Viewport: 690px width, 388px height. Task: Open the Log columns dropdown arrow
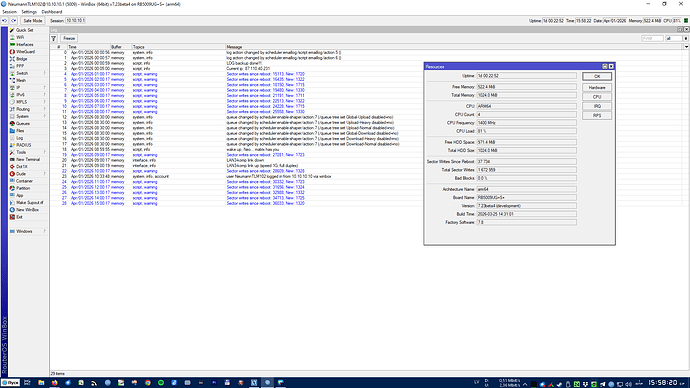pos(686,47)
